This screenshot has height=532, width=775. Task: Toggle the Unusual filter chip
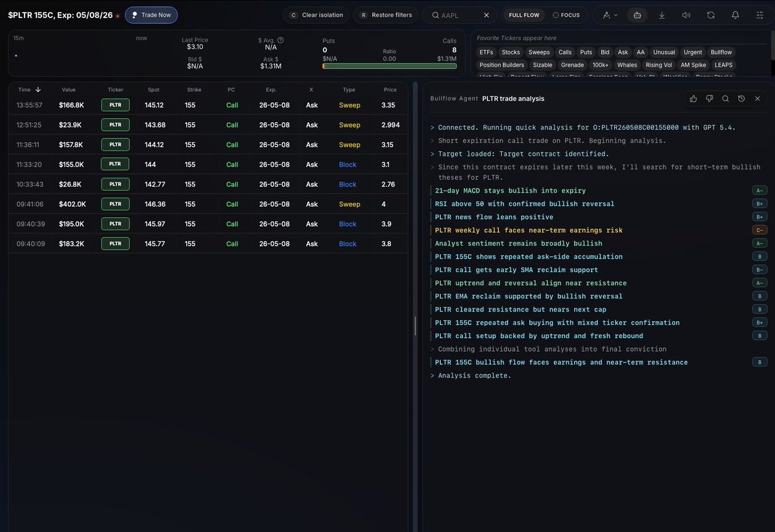click(664, 52)
